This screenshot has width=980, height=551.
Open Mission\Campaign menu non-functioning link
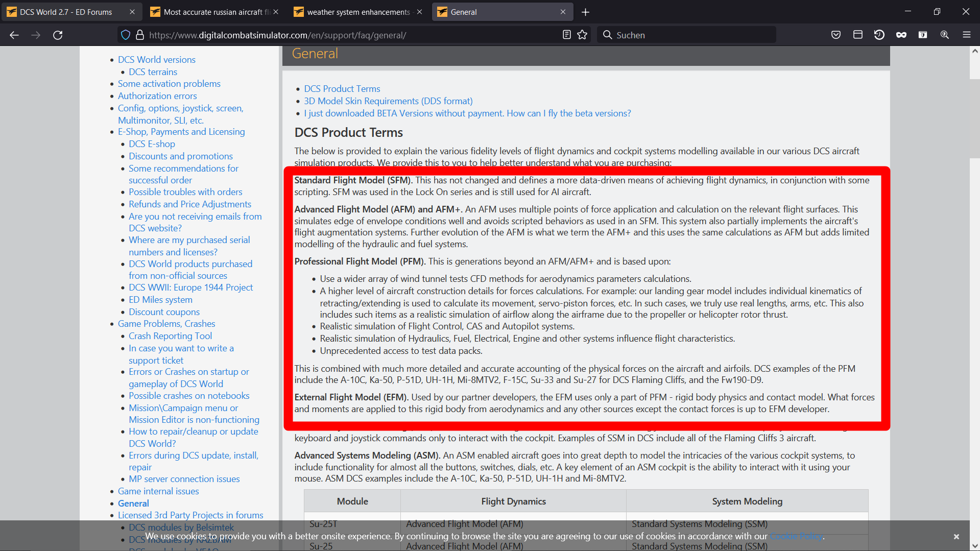pos(194,414)
